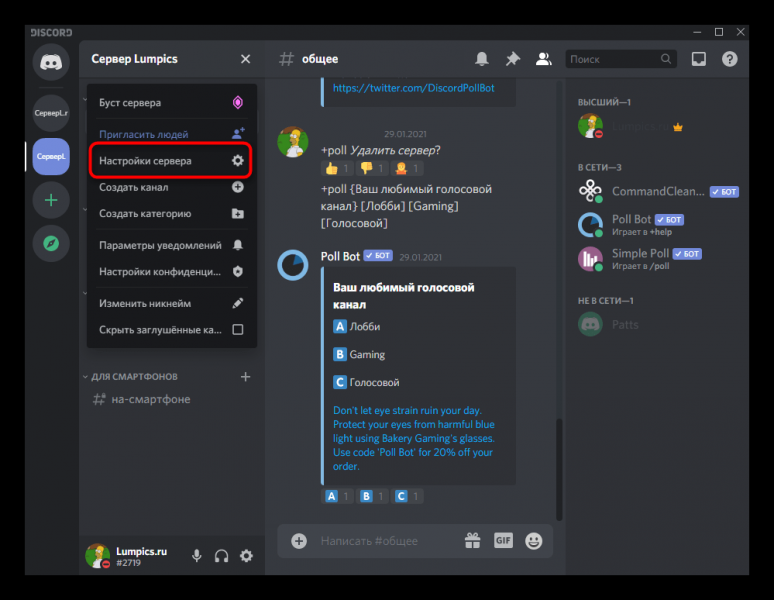Open Параметры уведомлений menu item
Viewport: 774px width, 600px height.
tap(172, 245)
